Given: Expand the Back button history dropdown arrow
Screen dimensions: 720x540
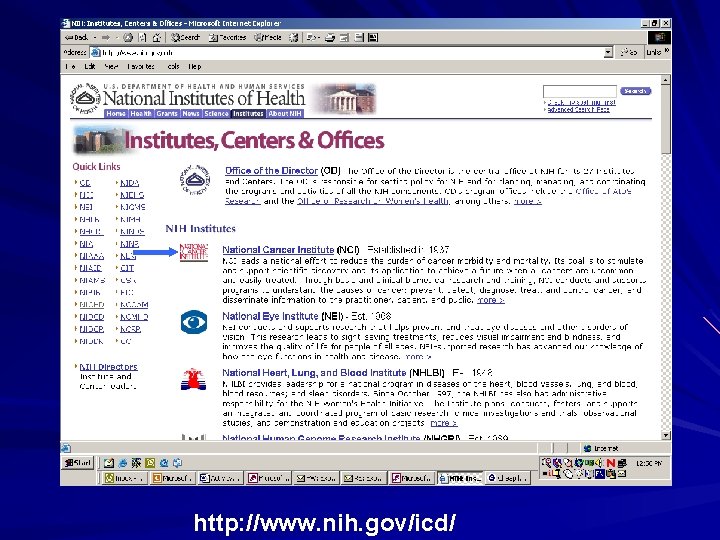Looking at the screenshot, I should [95, 38].
